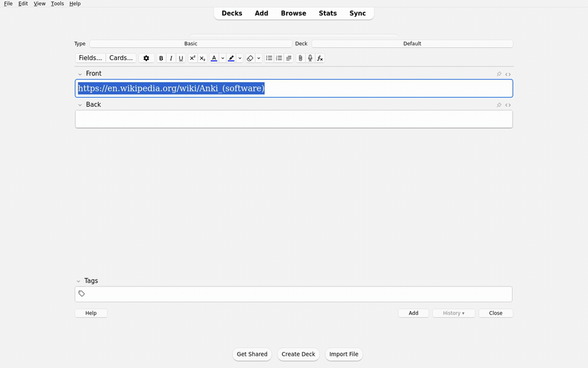This screenshot has height=368, width=588.
Task: Apply the text color button
Action: (214, 58)
